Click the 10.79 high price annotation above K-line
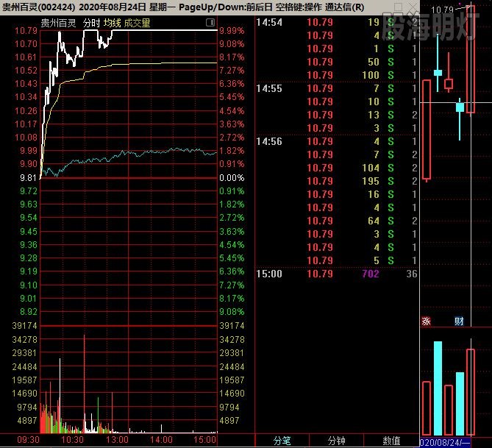The width and height of the screenshot is (492, 448). coord(443,10)
